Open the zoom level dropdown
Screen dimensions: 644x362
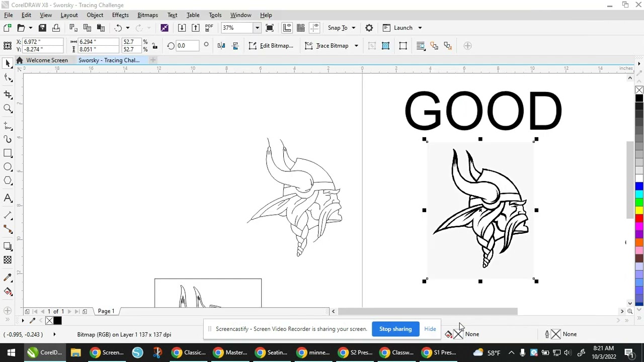click(257, 28)
